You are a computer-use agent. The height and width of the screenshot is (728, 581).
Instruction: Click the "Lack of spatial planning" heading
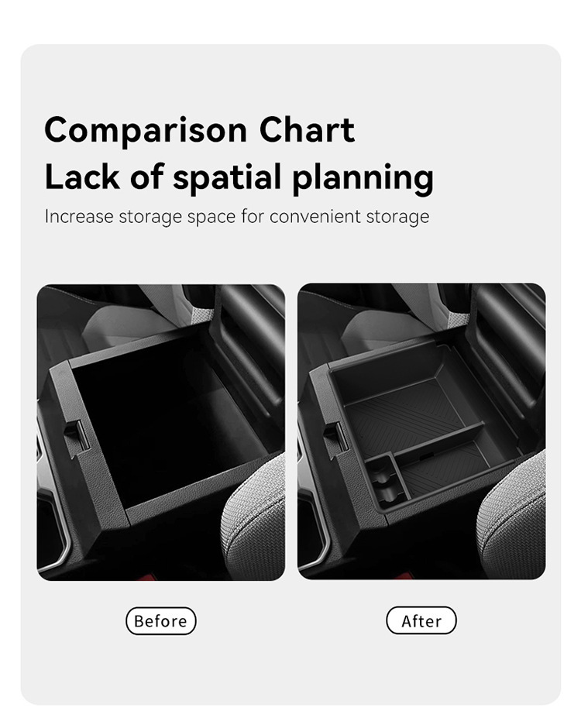click(239, 177)
